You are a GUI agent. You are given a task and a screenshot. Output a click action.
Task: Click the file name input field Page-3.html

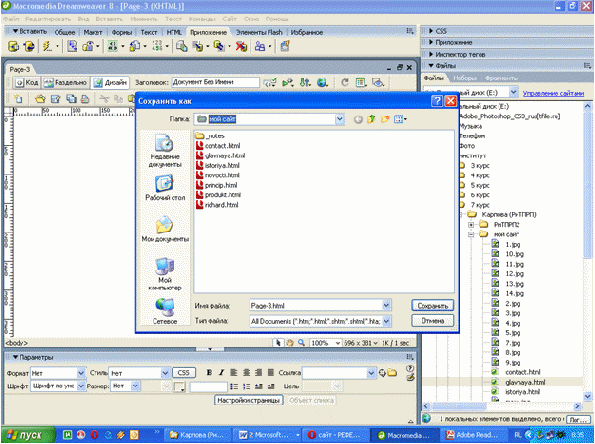316,306
